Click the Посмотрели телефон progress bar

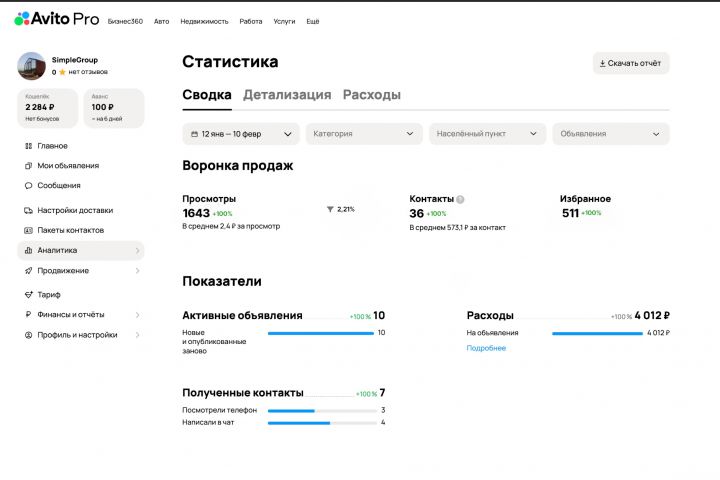pyautogui.click(x=322, y=410)
